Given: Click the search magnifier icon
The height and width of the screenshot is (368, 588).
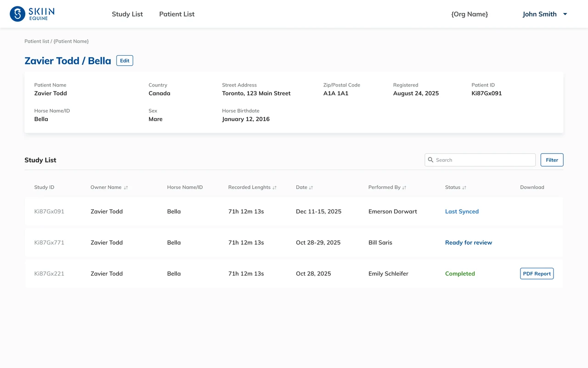Looking at the screenshot, I should [430, 160].
